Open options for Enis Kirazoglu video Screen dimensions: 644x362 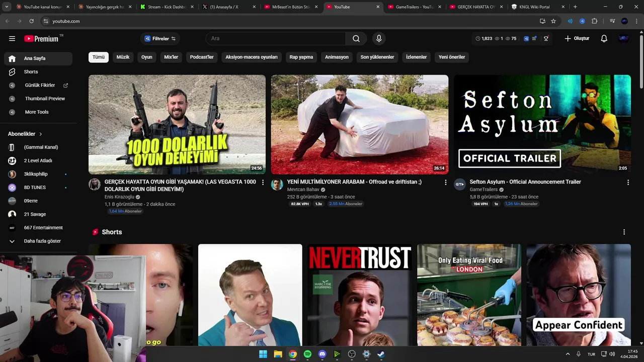(263, 183)
